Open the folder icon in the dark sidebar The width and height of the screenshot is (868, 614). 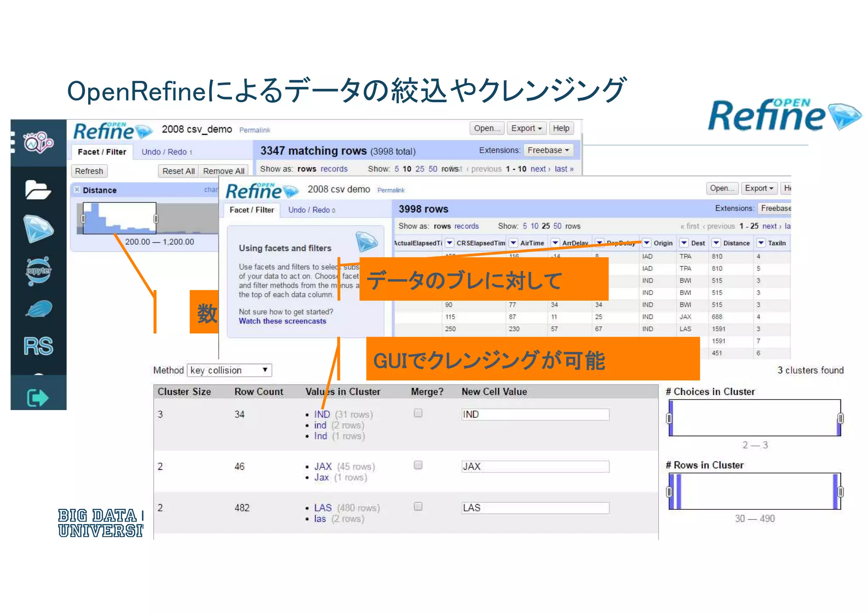coord(38,189)
